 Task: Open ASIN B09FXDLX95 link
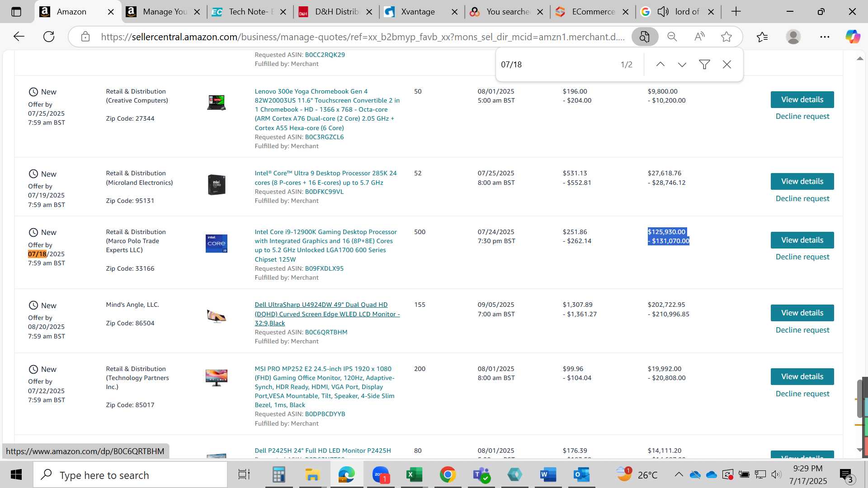click(x=324, y=268)
